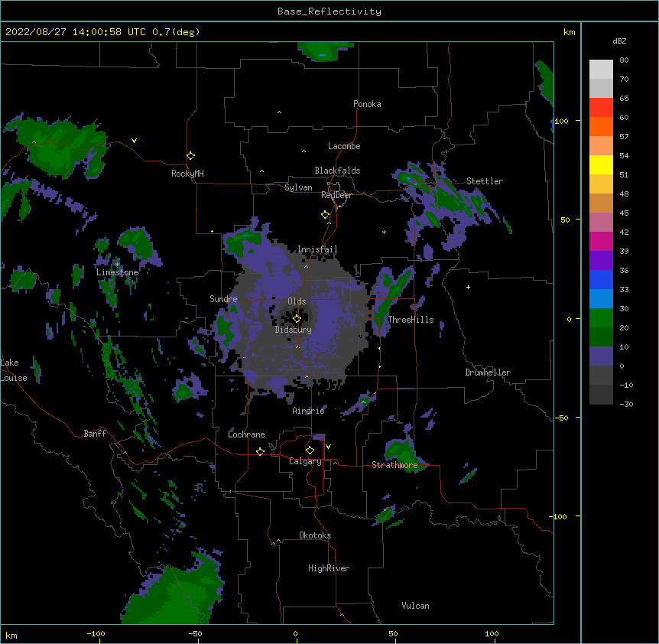Click the Drumheller label

tap(488, 372)
